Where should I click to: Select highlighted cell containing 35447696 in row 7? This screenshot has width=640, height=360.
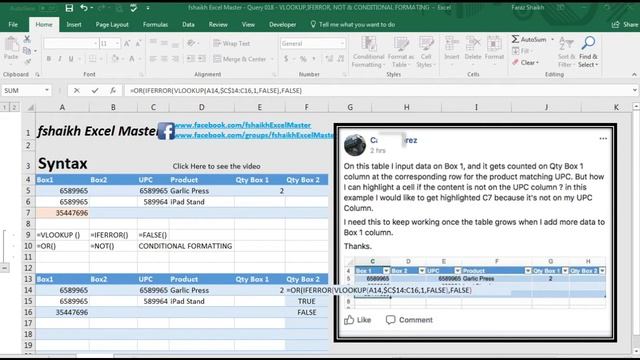coord(62,213)
